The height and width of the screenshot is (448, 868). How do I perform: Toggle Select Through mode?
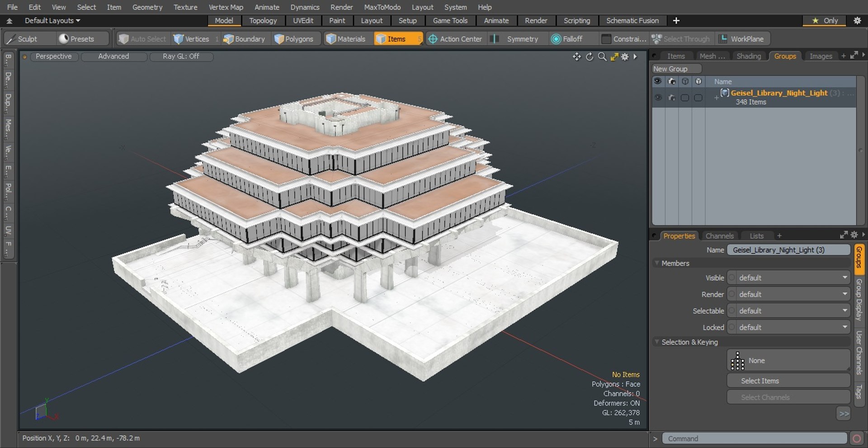[681, 39]
